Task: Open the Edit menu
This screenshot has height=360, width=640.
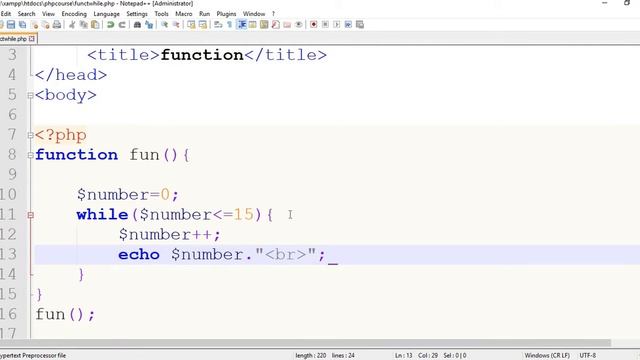Action: [6, 14]
